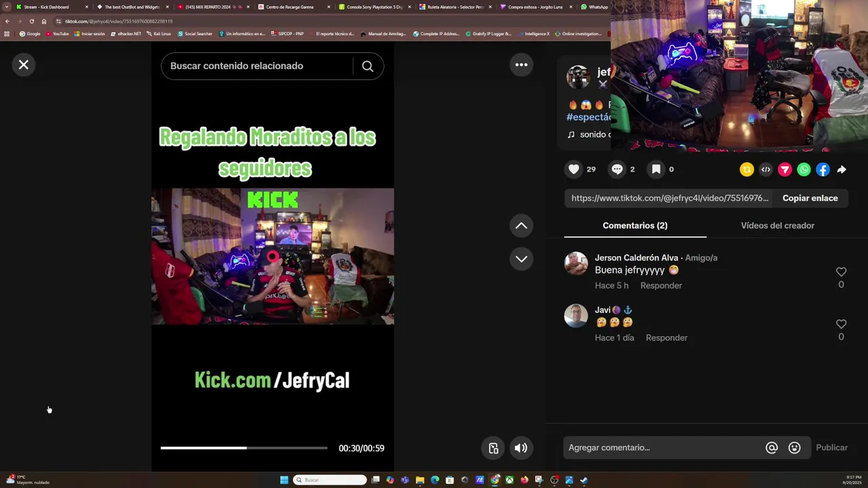Click the search magnifier icon in TikTok

click(x=368, y=66)
